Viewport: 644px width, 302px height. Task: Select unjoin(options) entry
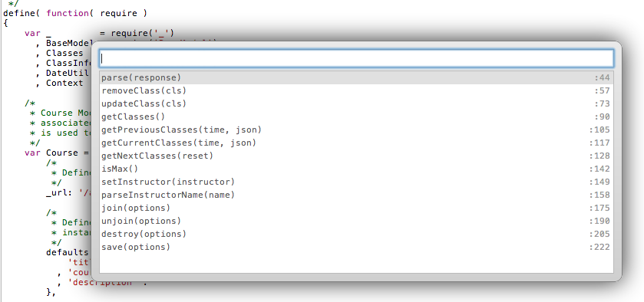[356, 222]
